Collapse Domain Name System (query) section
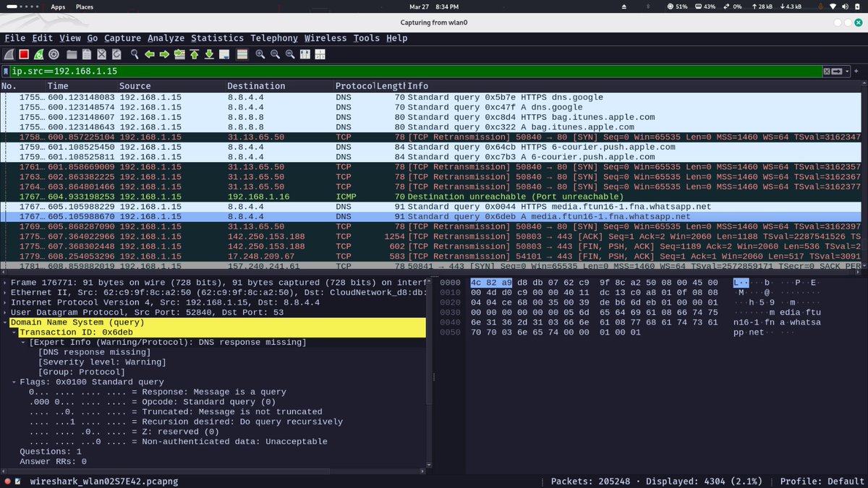868x488 pixels. [x=6, y=322]
